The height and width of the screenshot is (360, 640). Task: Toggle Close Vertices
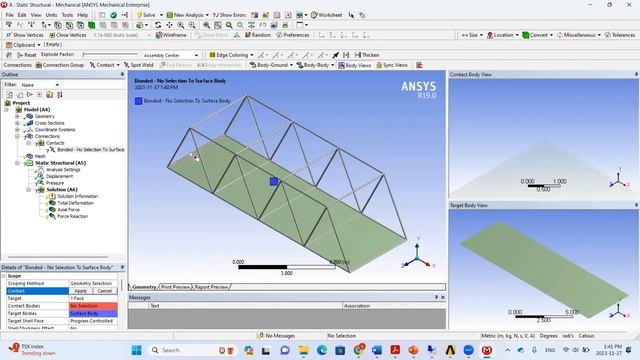tap(68, 35)
